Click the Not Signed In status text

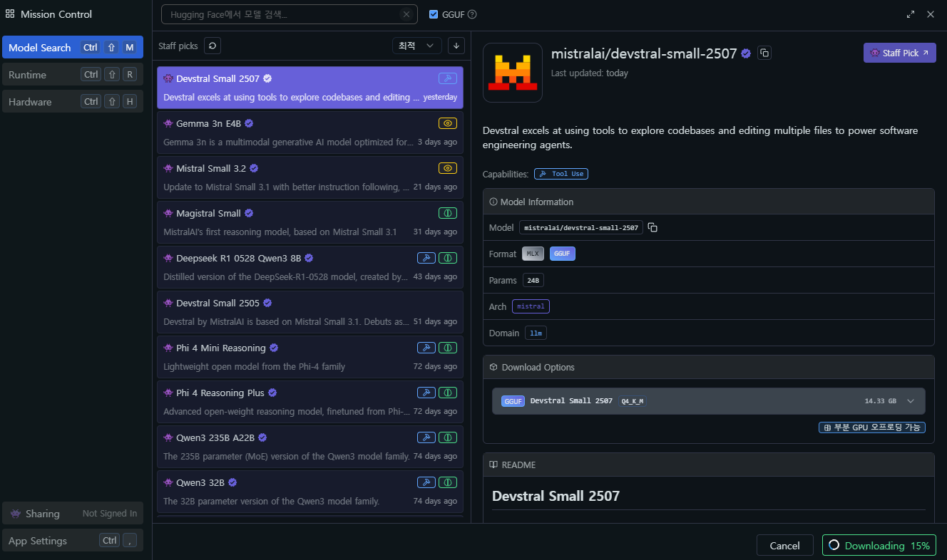(110, 514)
